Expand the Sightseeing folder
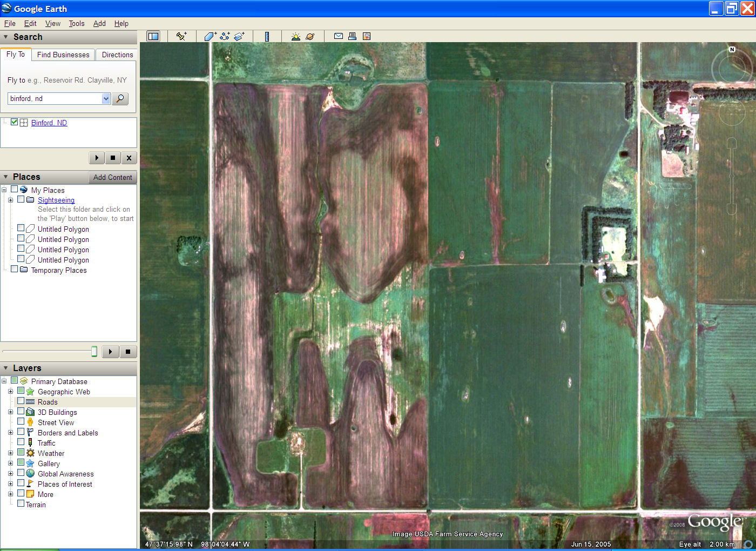The height and width of the screenshot is (551, 756). click(10, 200)
